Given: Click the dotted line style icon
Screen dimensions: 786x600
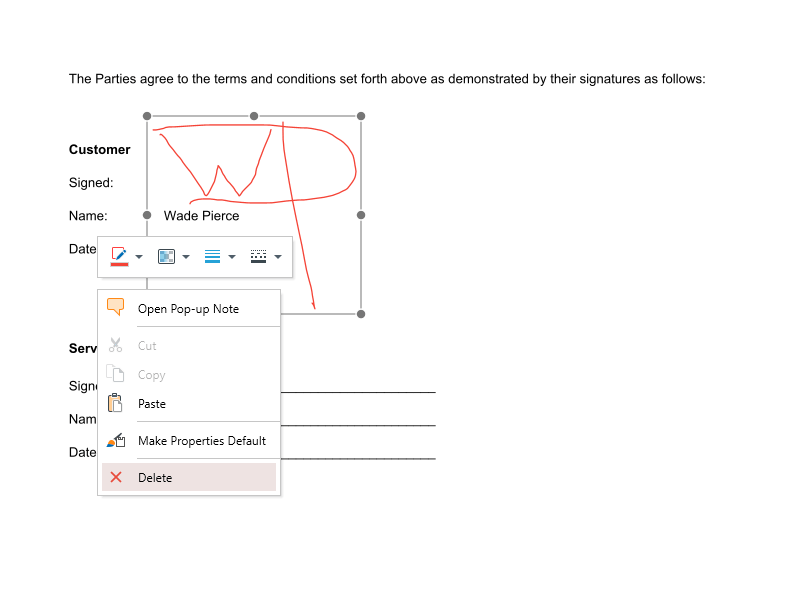Looking at the screenshot, I should point(259,256).
